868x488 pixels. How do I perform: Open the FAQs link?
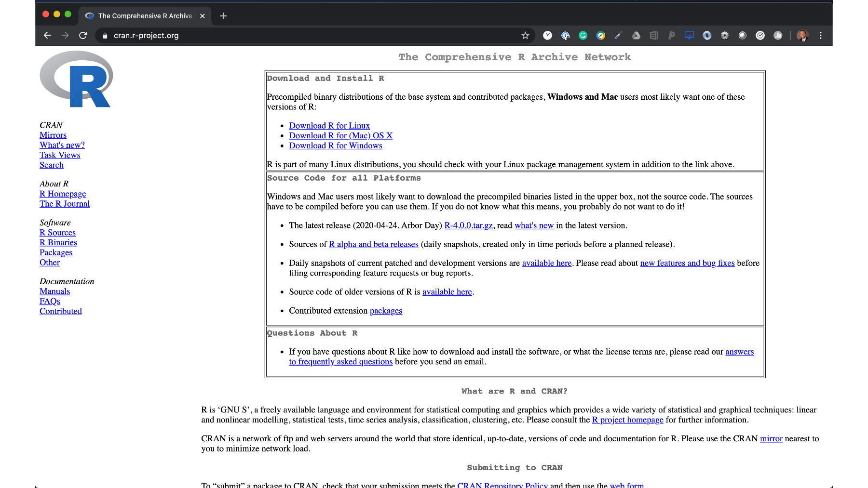coord(50,302)
